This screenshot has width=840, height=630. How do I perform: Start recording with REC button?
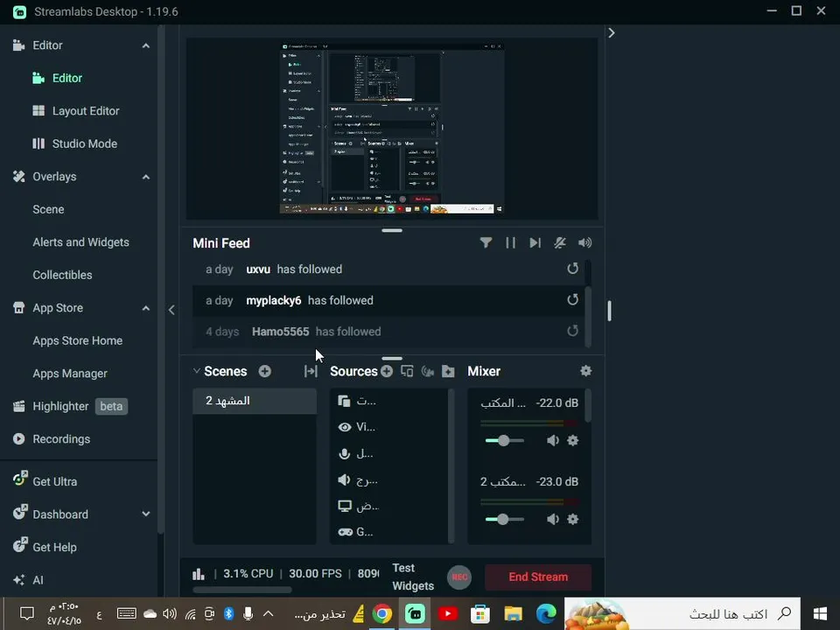(459, 577)
